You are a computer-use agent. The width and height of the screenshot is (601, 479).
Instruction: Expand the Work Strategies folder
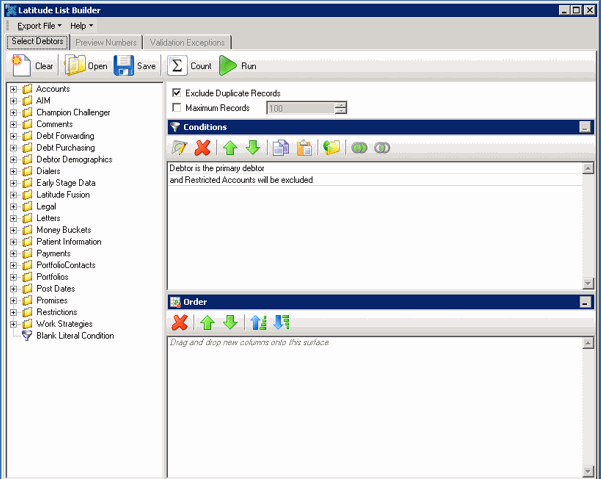(x=13, y=324)
